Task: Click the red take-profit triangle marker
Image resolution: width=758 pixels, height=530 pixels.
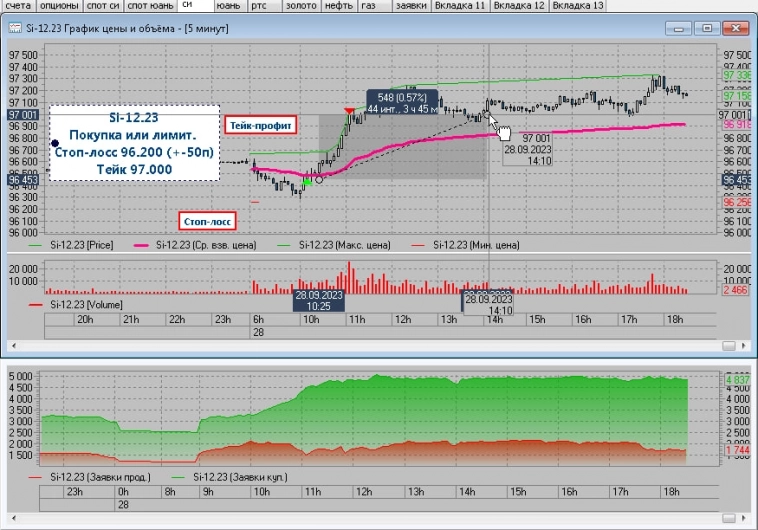Action: pos(349,111)
